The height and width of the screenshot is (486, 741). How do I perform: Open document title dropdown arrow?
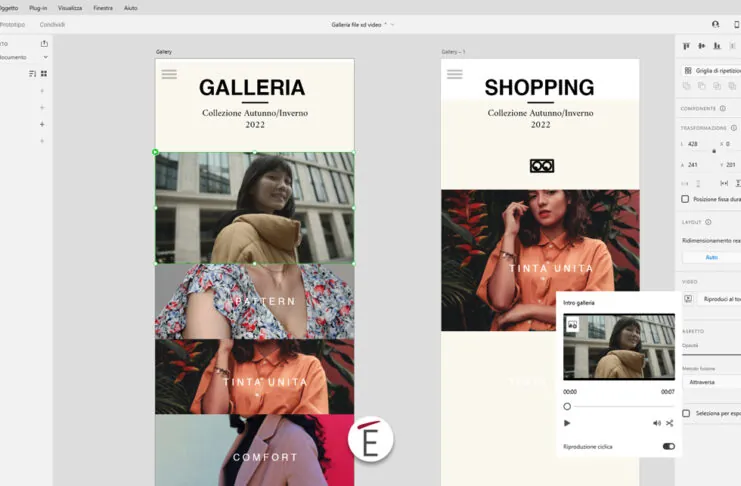[392, 25]
